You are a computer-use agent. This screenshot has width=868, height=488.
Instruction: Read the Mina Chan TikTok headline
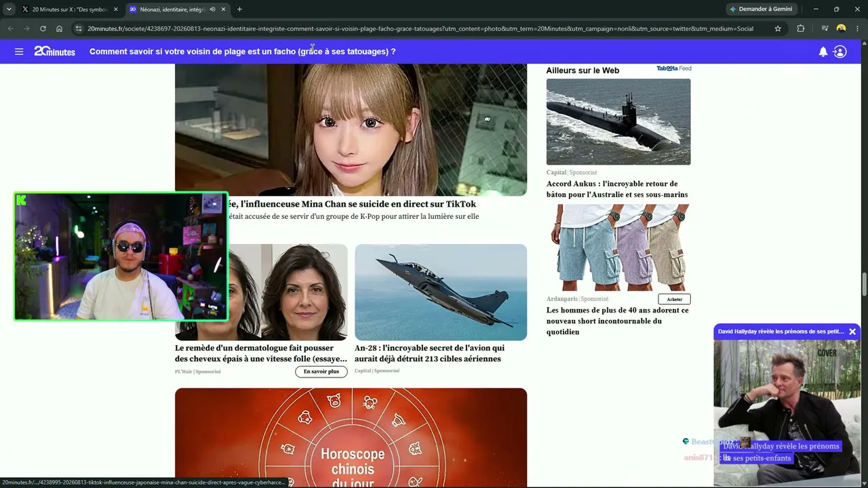point(352,204)
